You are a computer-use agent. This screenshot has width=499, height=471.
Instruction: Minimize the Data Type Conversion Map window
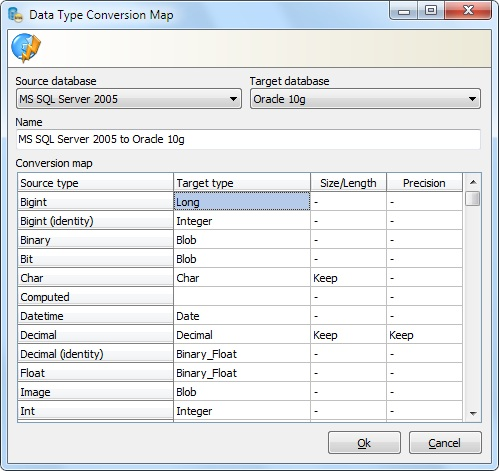point(404,11)
